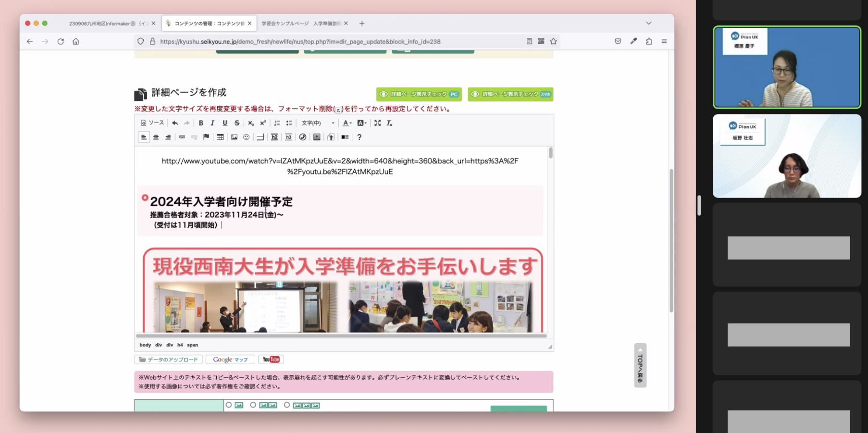Insert a smiley emoticon

click(x=246, y=137)
